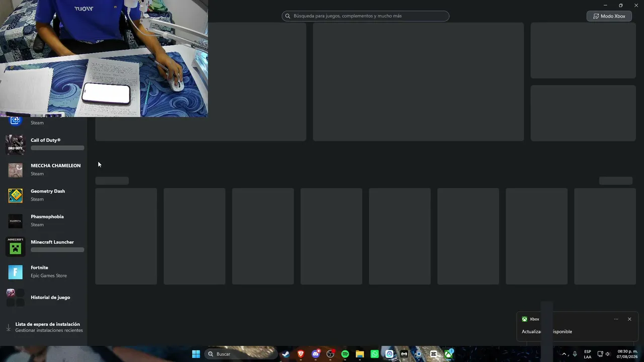
Task: Switch to OBS Studio in the taskbar
Action: [x=330, y=354]
